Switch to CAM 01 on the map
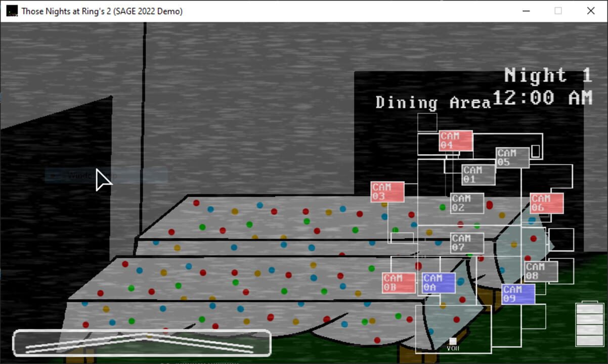 (478, 174)
